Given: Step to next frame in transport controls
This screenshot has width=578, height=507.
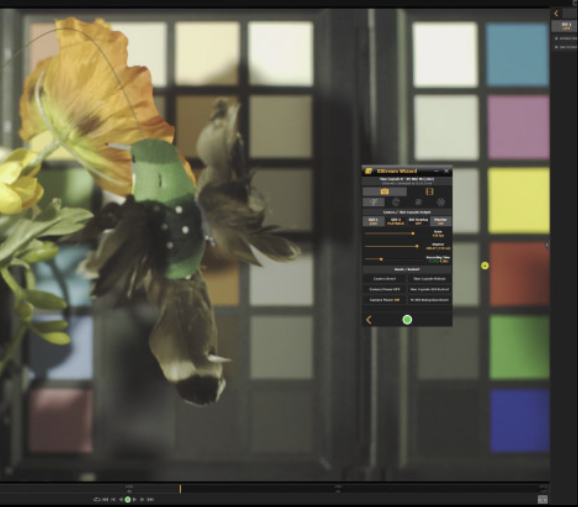Looking at the screenshot, I should tap(142, 499).
